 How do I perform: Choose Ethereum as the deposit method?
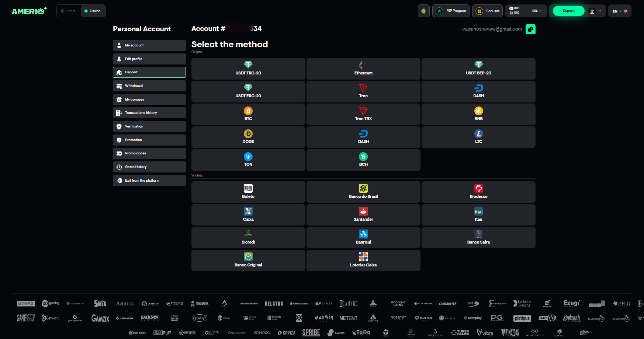(x=363, y=69)
